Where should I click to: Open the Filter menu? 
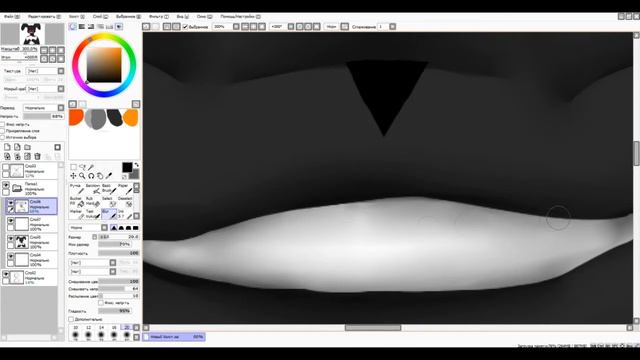158,17
